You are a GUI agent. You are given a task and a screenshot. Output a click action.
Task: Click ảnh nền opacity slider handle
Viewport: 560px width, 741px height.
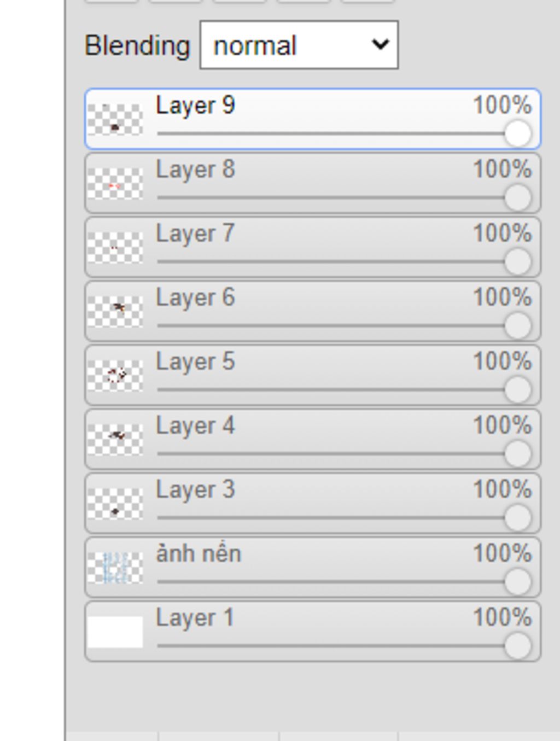tap(518, 581)
